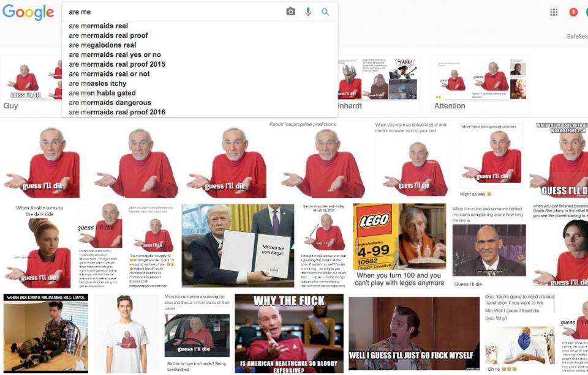Screen dimensions: 588x375
Task: Go to Google home via logo
Action: click(28, 12)
